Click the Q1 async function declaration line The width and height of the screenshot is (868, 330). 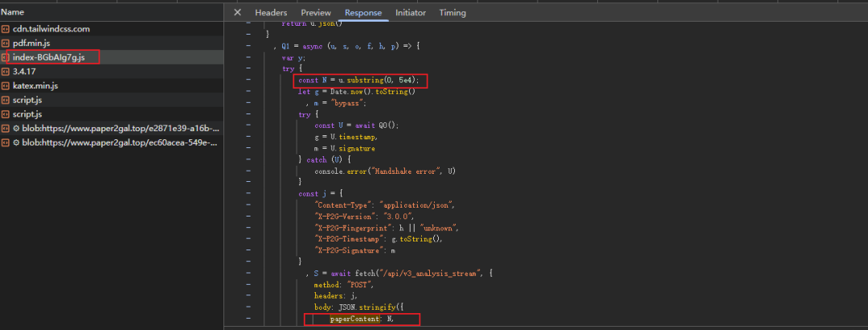tap(346, 47)
